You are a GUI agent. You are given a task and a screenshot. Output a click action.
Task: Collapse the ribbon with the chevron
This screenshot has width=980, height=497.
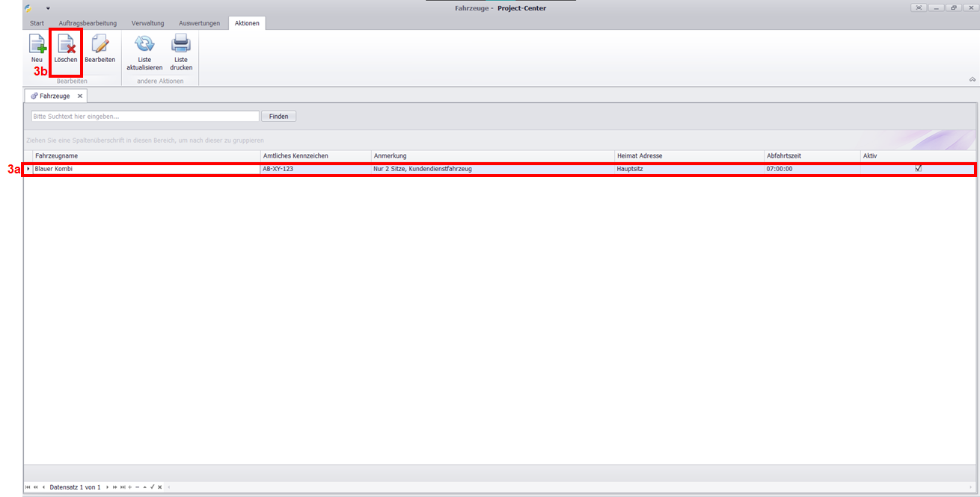pyautogui.click(x=972, y=79)
